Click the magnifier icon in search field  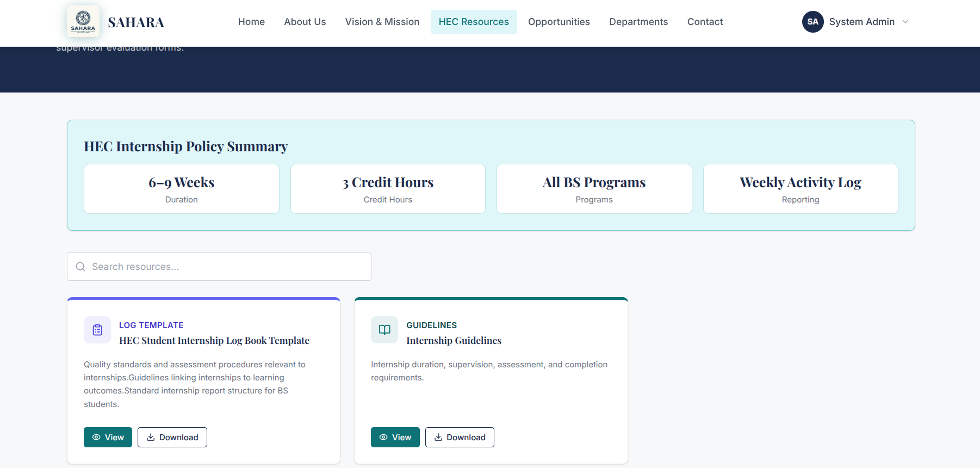[80, 267]
